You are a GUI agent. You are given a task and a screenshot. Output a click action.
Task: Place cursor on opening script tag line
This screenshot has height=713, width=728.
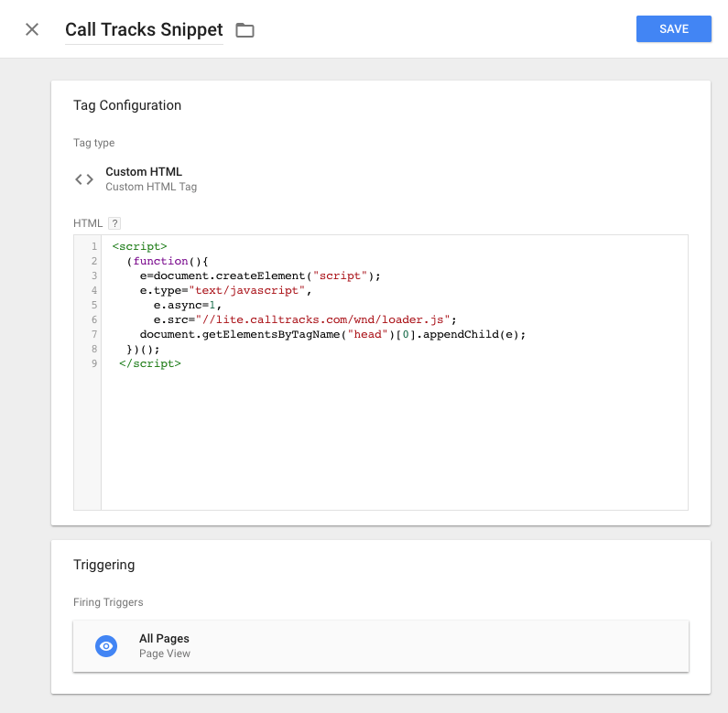point(139,246)
